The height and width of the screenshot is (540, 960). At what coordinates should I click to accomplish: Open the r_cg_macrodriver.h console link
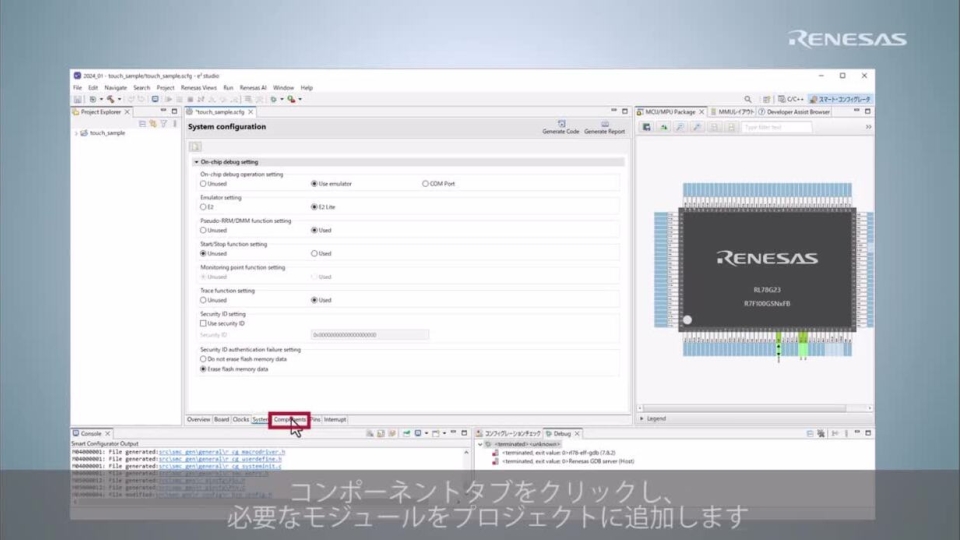tap(222, 452)
